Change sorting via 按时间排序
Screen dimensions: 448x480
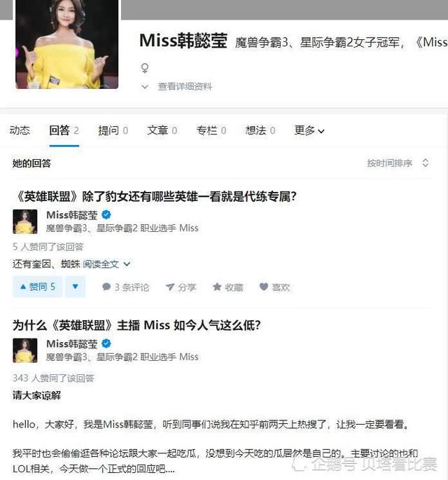click(x=398, y=163)
